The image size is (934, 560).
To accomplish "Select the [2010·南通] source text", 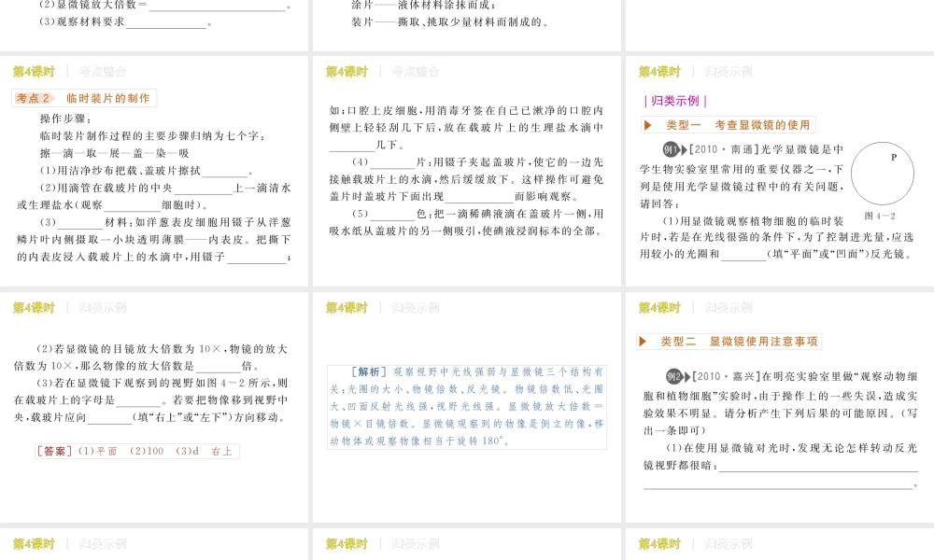I will (724, 150).
